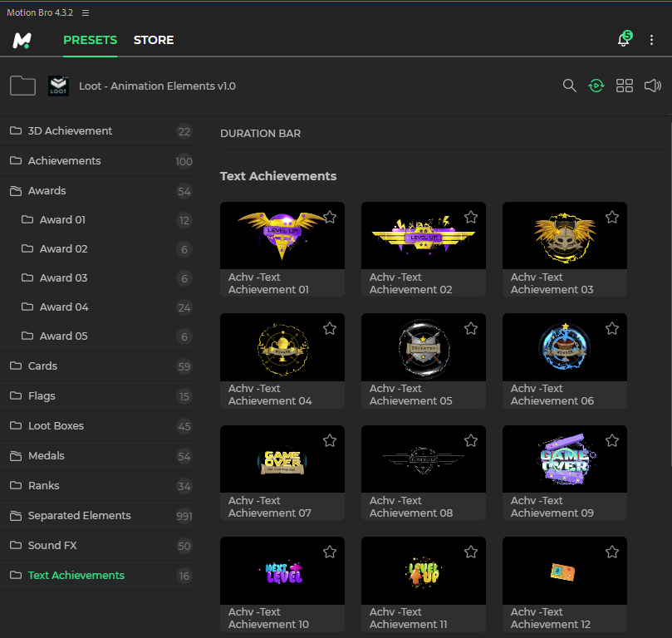Click the Achv -Text Achievement 06 label
The width and height of the screenshot is (672, 638).
pyautogui.click(x=552, y=395)
